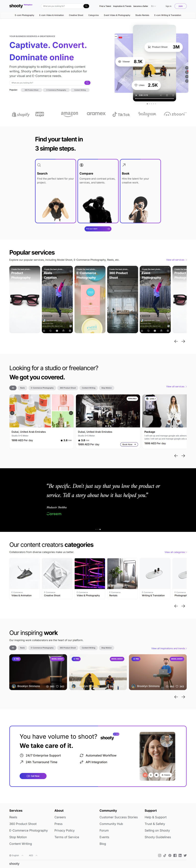
Task: Open the Instagram icon in the footer
Action: (160, 855)
